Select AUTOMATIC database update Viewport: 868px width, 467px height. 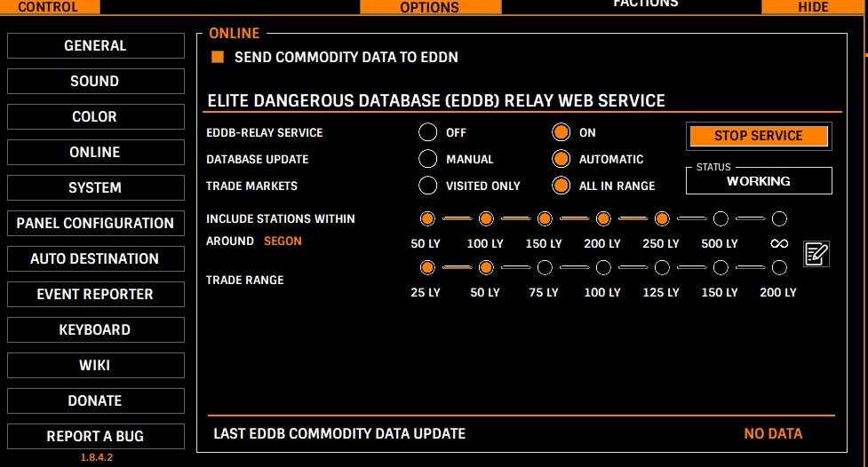561,159
